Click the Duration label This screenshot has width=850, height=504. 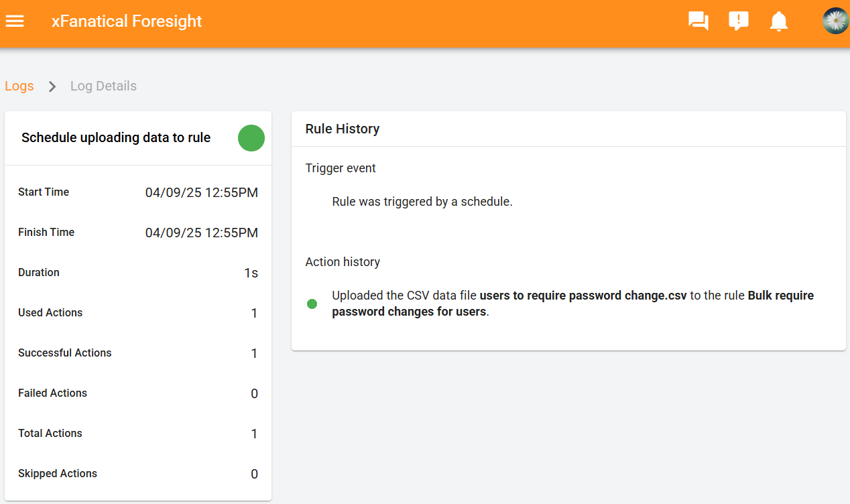tap(39, 273)
